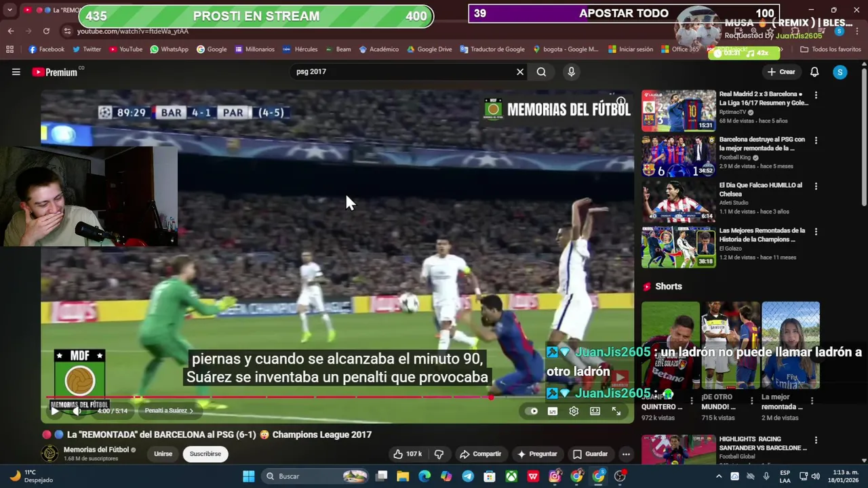Expand the Penalti a Suárez chapter list
This screenshot has height=488, width=868.
(169, 411)
